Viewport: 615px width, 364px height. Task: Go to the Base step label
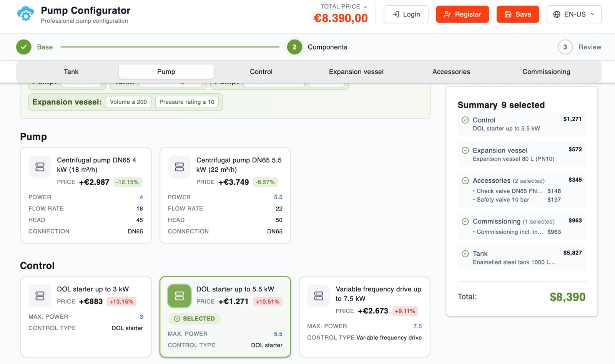pyautogui.click(x=45, y=47)
